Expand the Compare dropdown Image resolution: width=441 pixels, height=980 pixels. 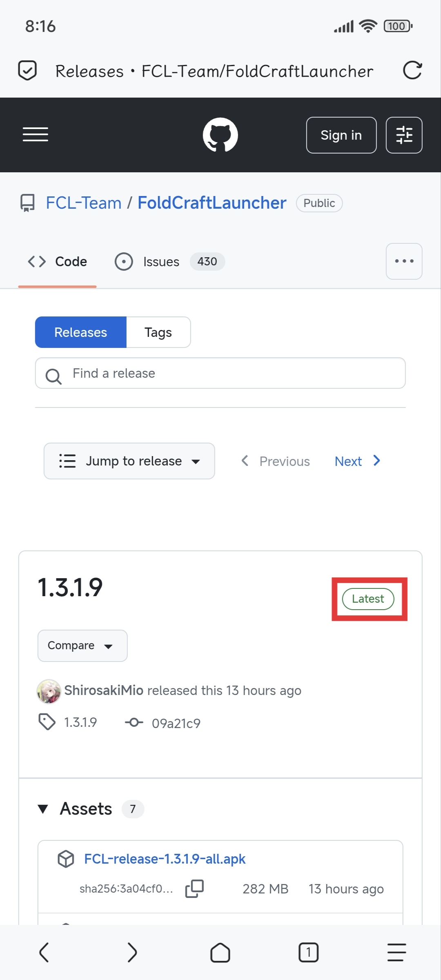click(x=82, y=646)
